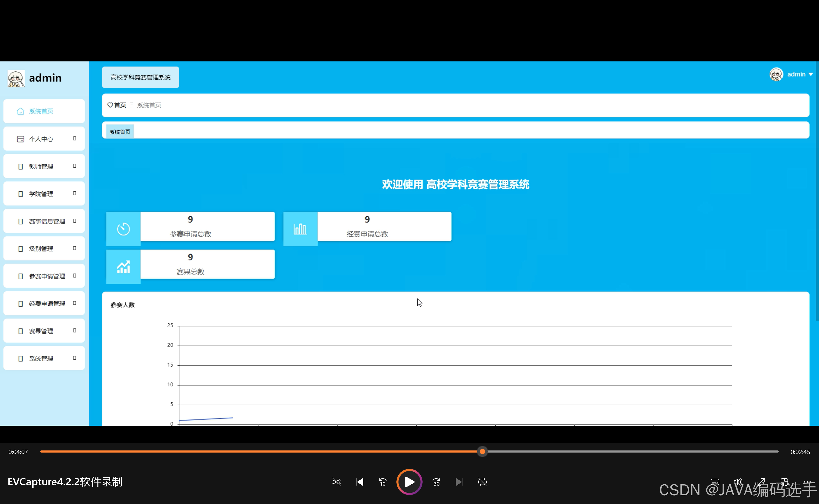Click the bar chart icon for 经费申请总数
Viewport: 819px width, 504px height.
[300, 229]
